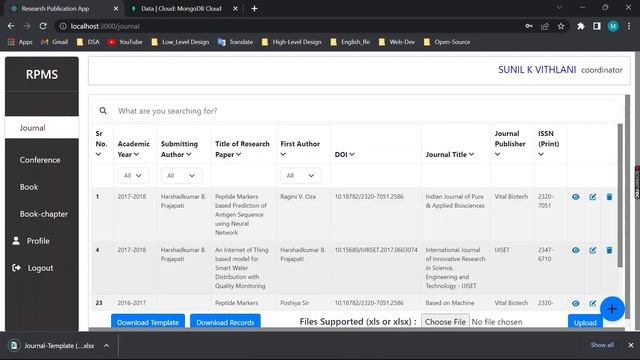Open saved passwords key icon
This screenshot has height=360, width=640.
click(x=529, y=26)
